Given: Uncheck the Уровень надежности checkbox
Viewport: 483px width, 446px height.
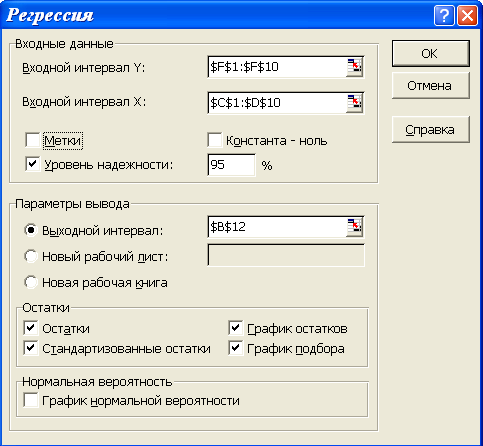Looking at the screenshot, I should (33, 164).
